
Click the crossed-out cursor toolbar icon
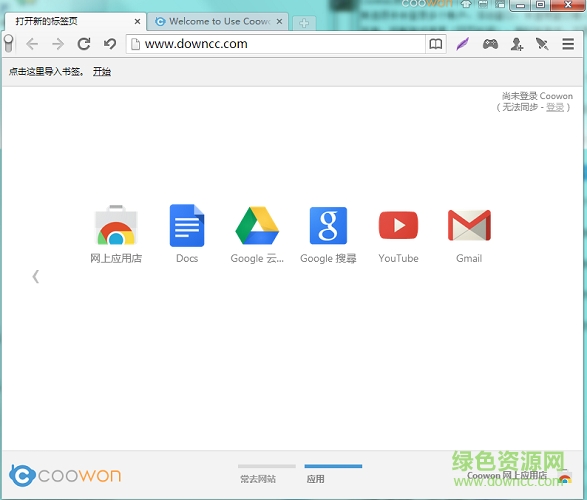tap(542, 44)
